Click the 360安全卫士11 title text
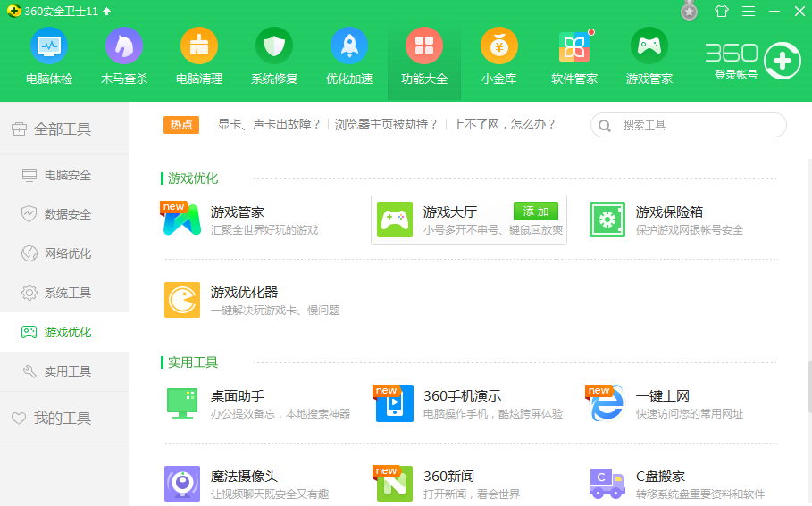 click(x=61, y=12)
